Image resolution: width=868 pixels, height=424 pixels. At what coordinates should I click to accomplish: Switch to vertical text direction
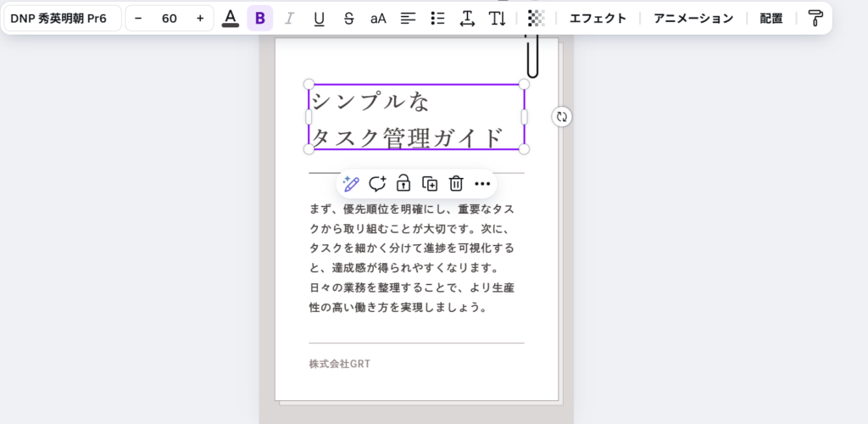(x=497, y=18)
